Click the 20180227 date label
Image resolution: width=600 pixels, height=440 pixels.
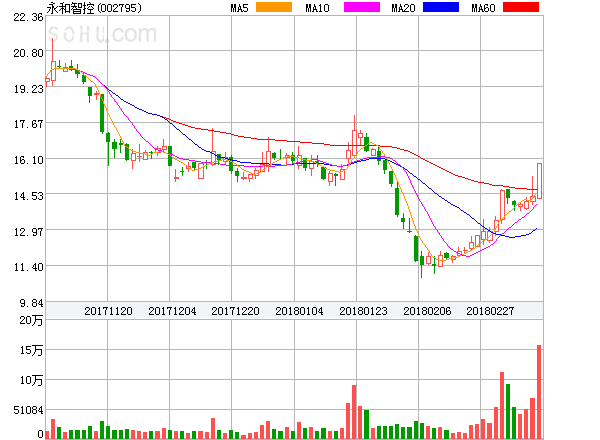(490, 311)
